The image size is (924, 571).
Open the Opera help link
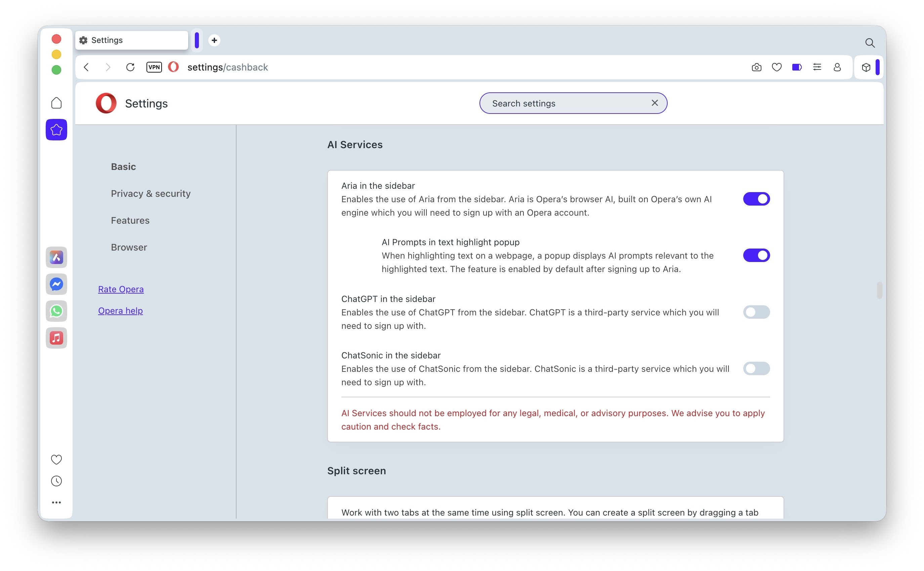coord(120,311)
